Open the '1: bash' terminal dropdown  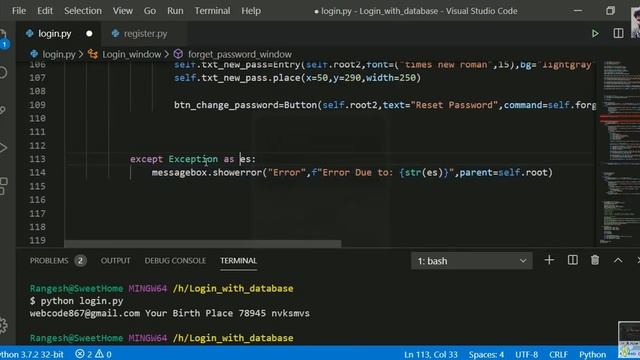click(471, 261)
